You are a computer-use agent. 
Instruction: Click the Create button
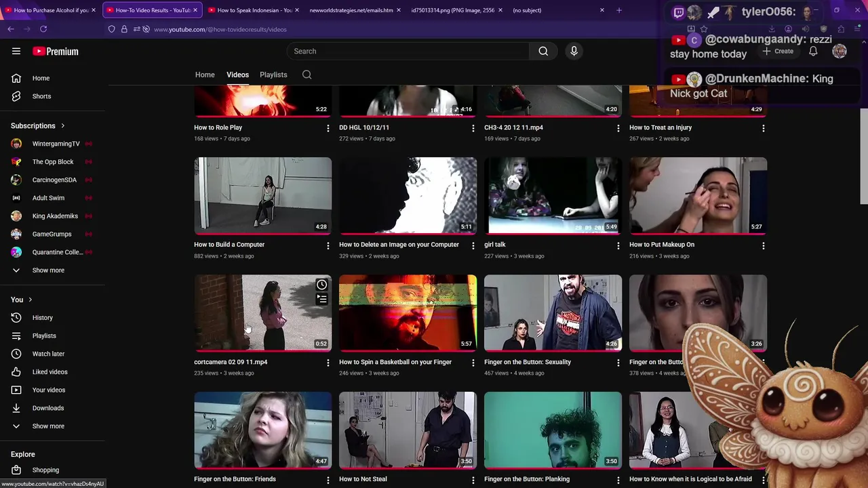tap(778, 52)
